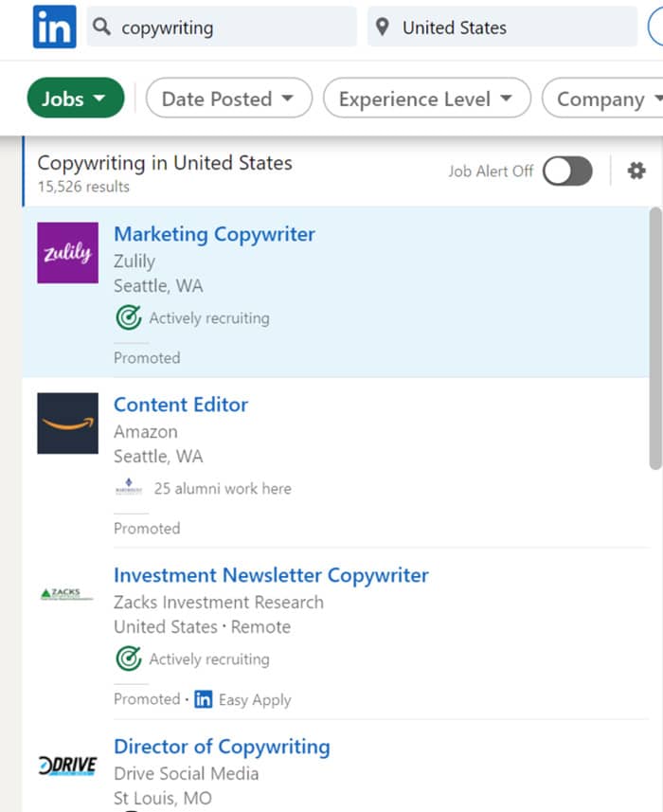This screenshot has height=812, width=663.
Task: Expand the Date Posted filter
Action: coord(229,98)
